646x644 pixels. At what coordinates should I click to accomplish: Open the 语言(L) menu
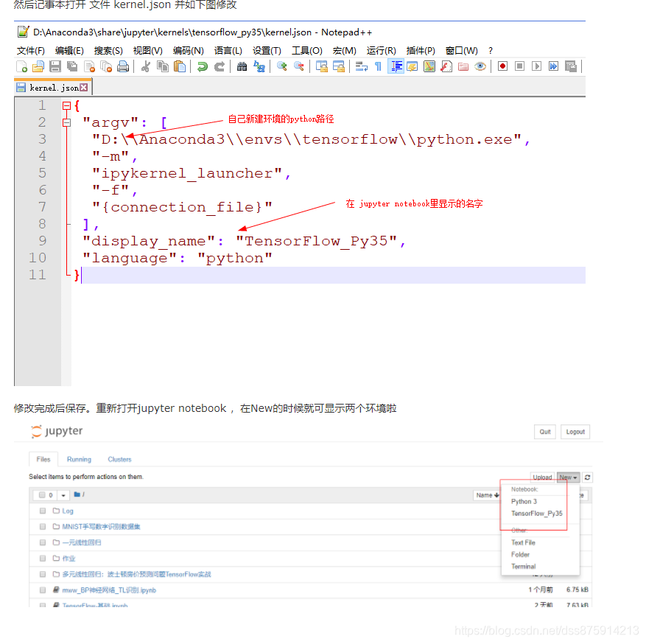click(228, 51)
